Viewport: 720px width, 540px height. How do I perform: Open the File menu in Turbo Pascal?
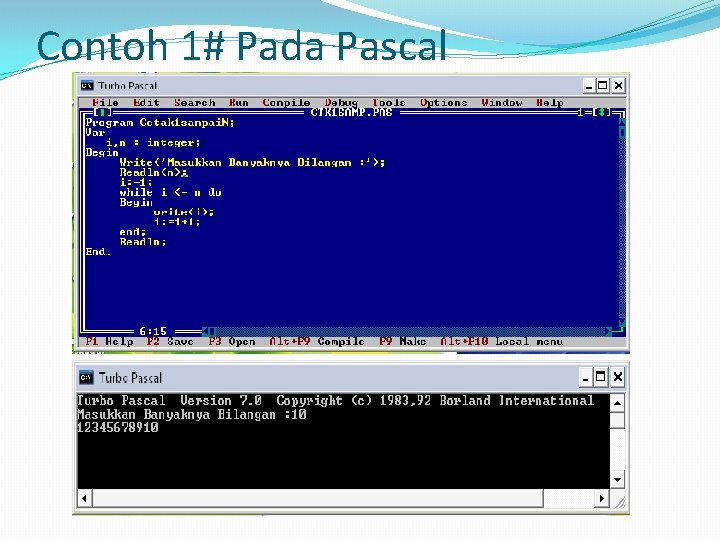click(x=105, y=102)
